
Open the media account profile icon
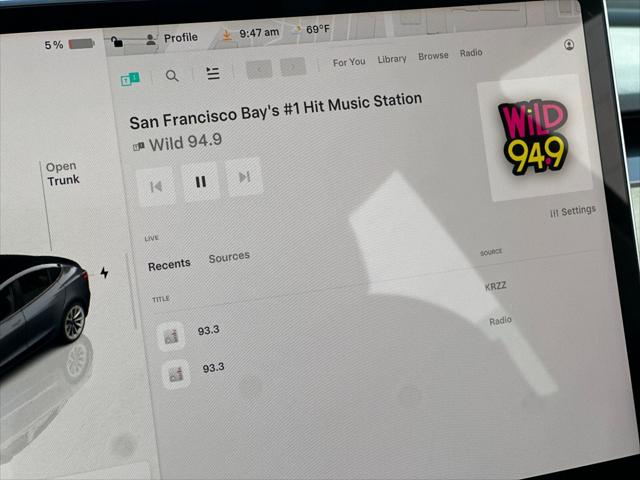pyautogui.click(x=569, y=44)
